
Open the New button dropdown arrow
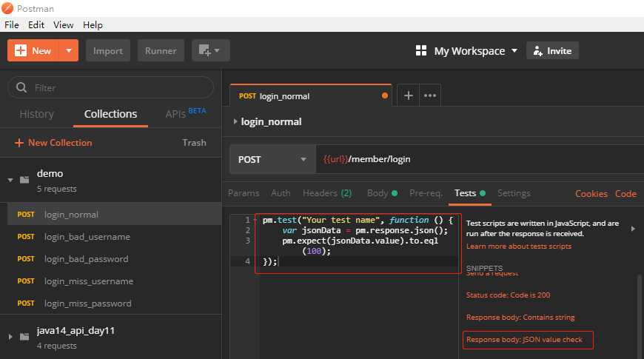click(x=69, y=50)
